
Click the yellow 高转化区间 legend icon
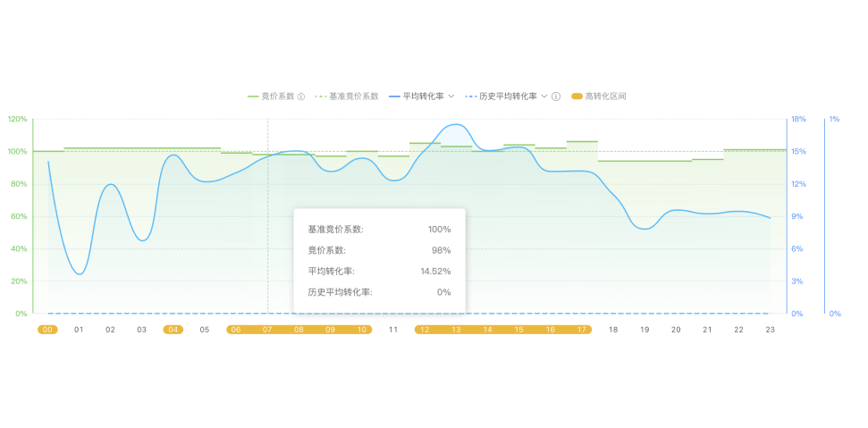pos(577,96)
